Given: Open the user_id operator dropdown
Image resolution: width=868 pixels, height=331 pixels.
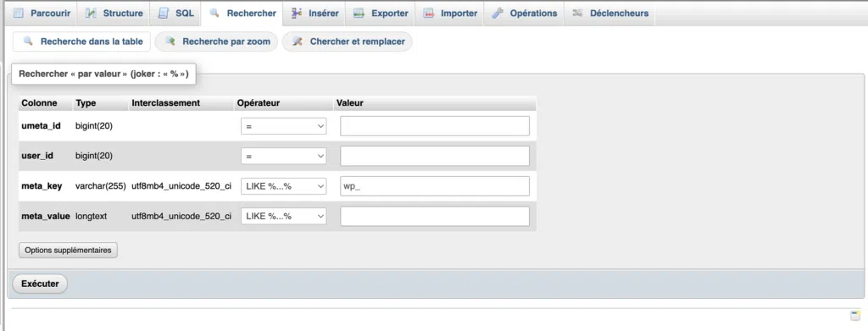Looking at the screenshot, I should 283,157.
